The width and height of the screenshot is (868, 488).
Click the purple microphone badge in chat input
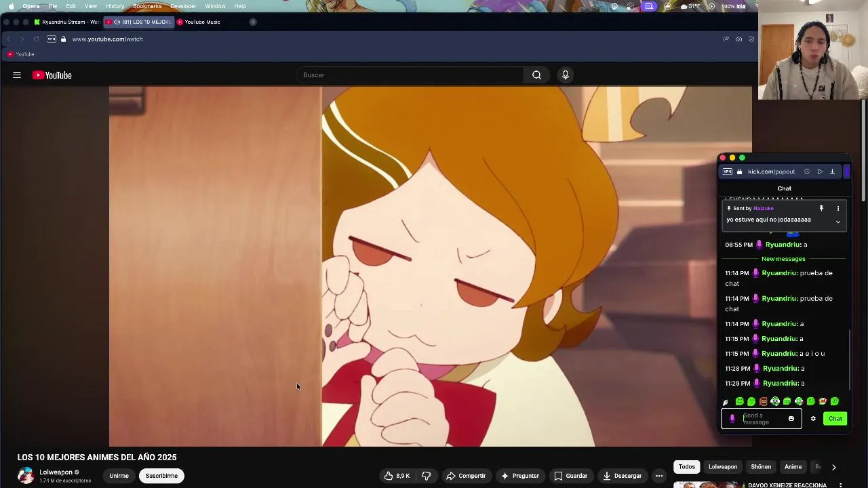click(x=732, y=419)
